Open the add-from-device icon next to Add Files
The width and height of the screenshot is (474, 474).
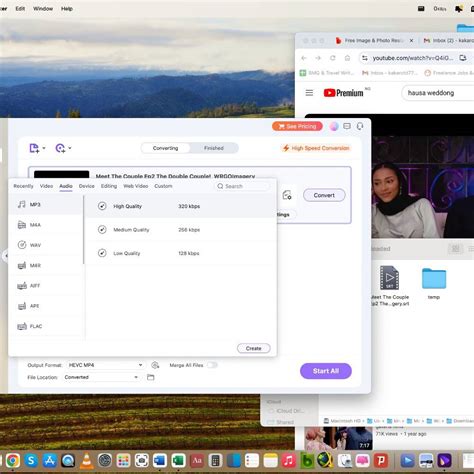pos(60,148)
